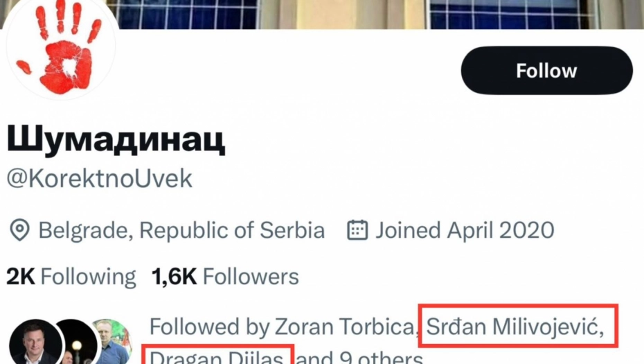This screenshot has width=644, height=364.
Task: Click the Belgrade, Republic of Serbia location text
Action: [x=181, y=230]
